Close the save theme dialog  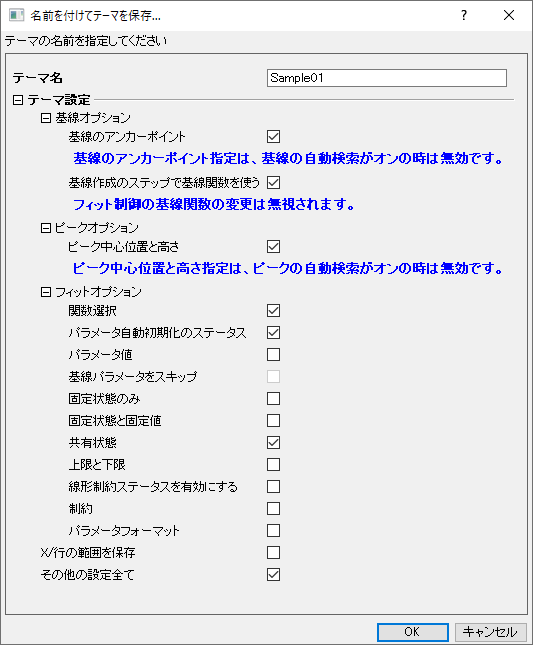click(x=509, y=16)
